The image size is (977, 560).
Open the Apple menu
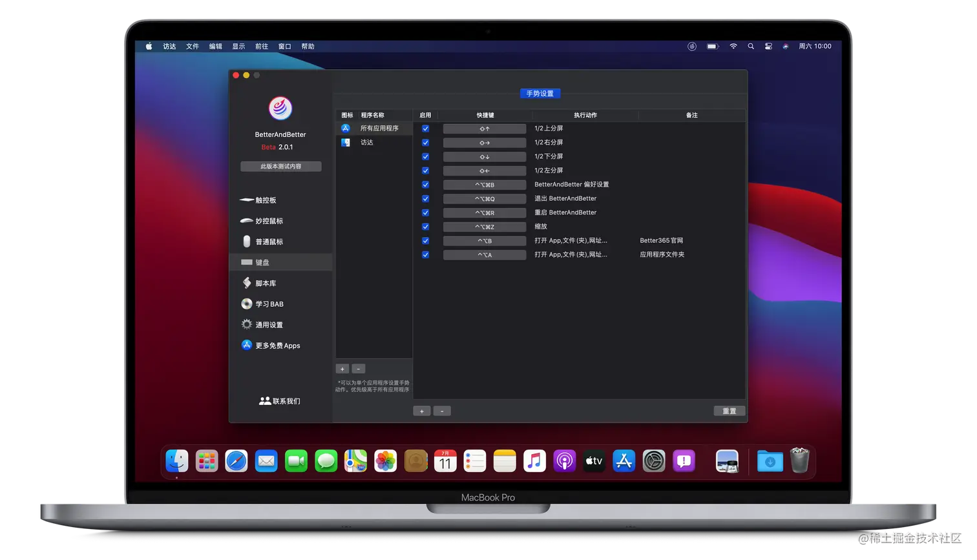click(x=149, y=47)
